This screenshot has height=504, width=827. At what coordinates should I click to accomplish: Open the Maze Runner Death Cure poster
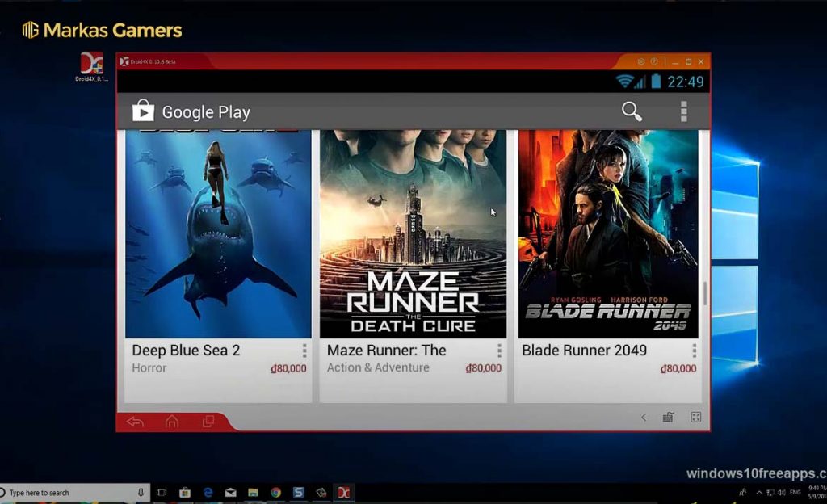coord(413,234)
